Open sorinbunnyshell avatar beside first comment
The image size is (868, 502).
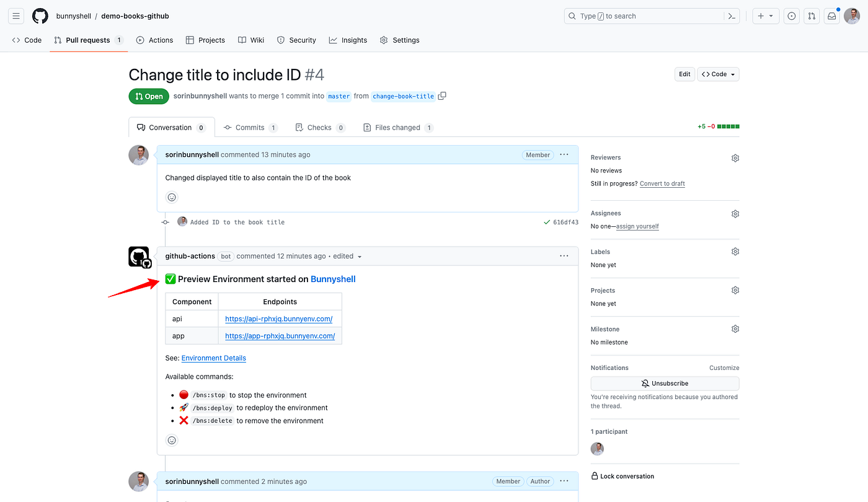(x=139, y=155)
